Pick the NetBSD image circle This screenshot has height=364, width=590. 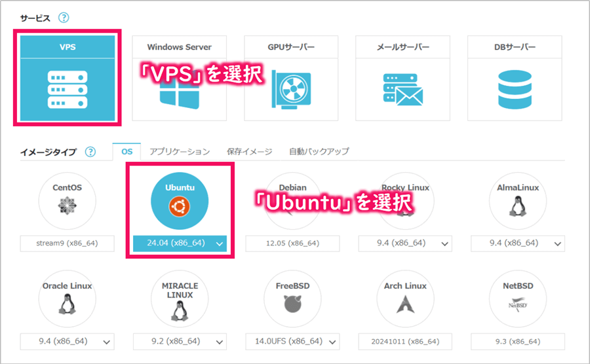pyautogui.click(x=518, y=299)
